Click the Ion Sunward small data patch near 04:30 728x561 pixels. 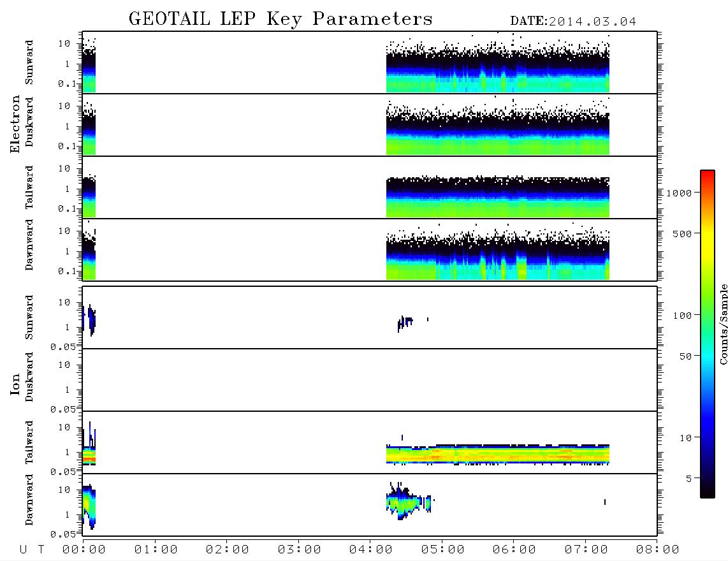tap(405, 323)
